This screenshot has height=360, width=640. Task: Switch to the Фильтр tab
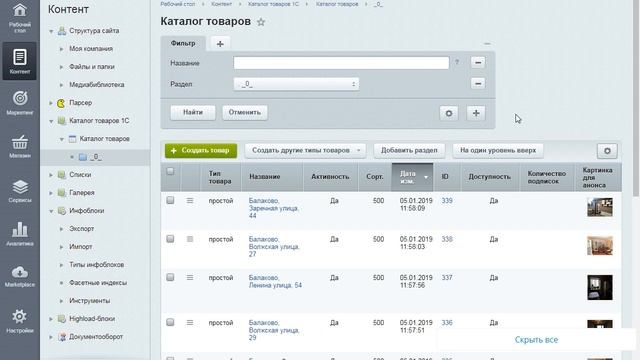pos(183,43)
